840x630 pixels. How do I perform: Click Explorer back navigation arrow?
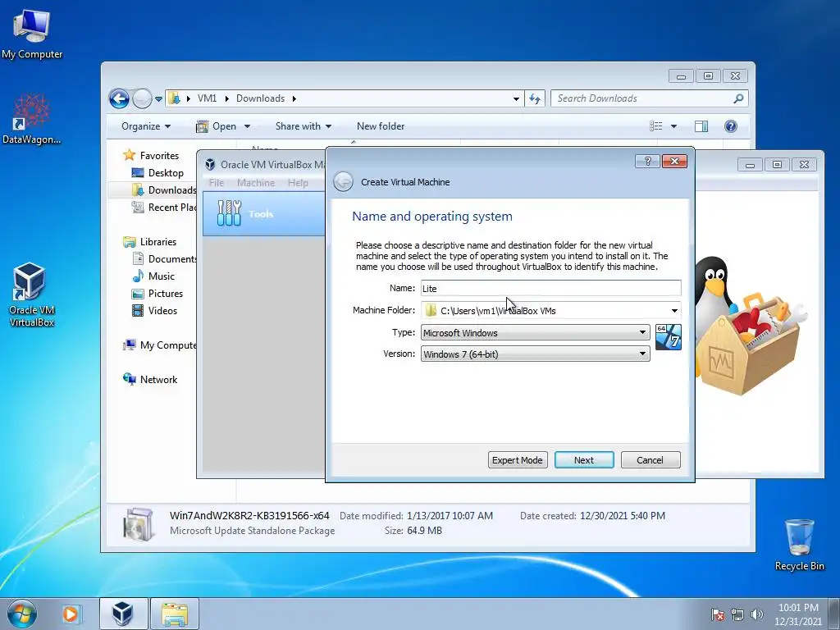pyautogui.click(x=119, y=98)
